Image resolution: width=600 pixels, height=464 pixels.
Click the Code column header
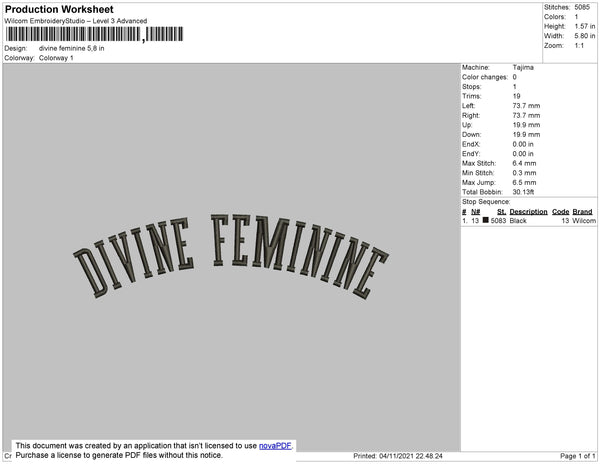coord(560,212)
